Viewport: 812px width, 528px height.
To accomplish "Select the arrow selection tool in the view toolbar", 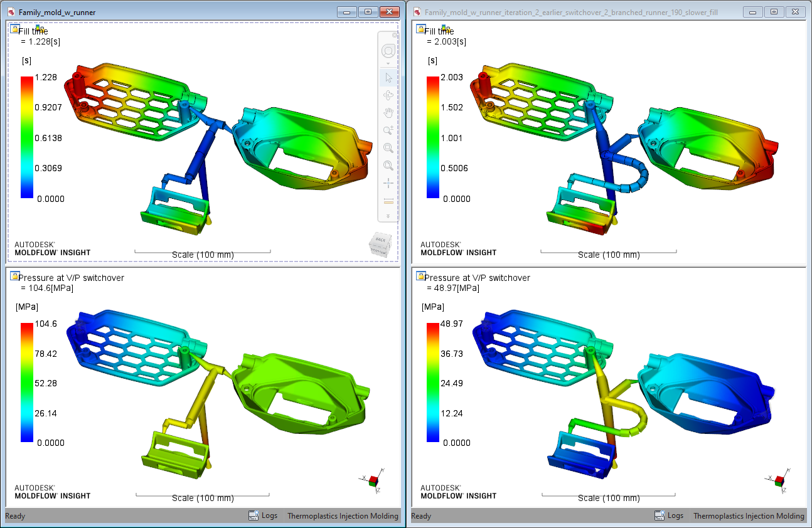I will 388,77.
